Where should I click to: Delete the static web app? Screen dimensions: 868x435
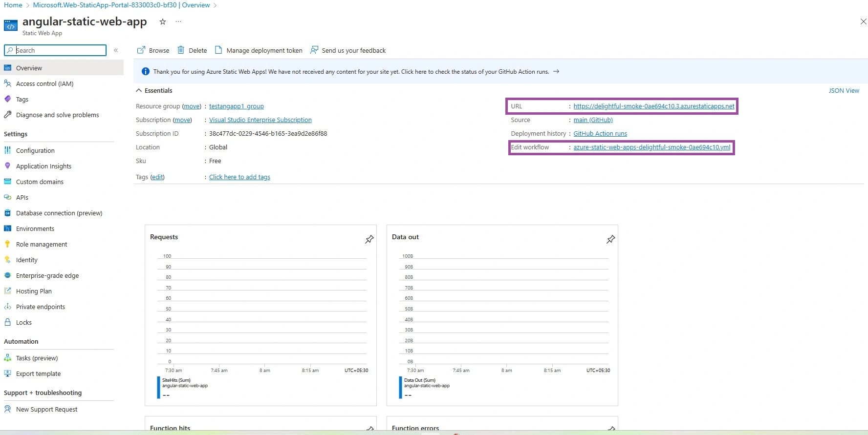click(192, 50)
